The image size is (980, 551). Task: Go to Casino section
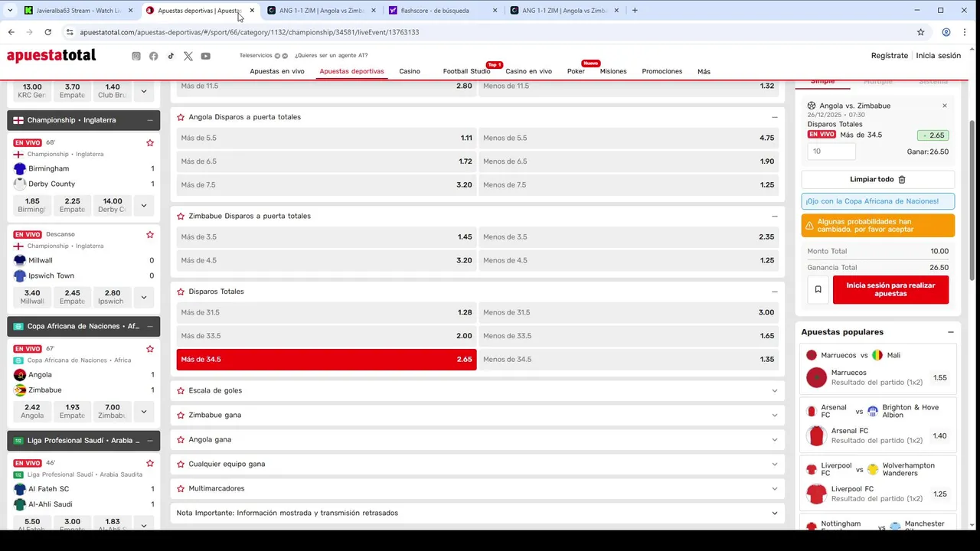tap(410, 71)
